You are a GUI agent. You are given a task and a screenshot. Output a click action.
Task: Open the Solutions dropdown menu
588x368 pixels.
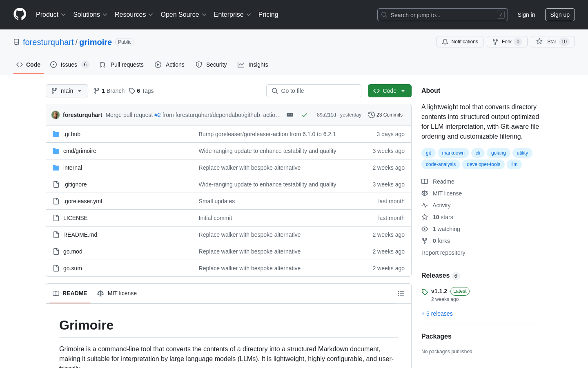click(90, 14)
